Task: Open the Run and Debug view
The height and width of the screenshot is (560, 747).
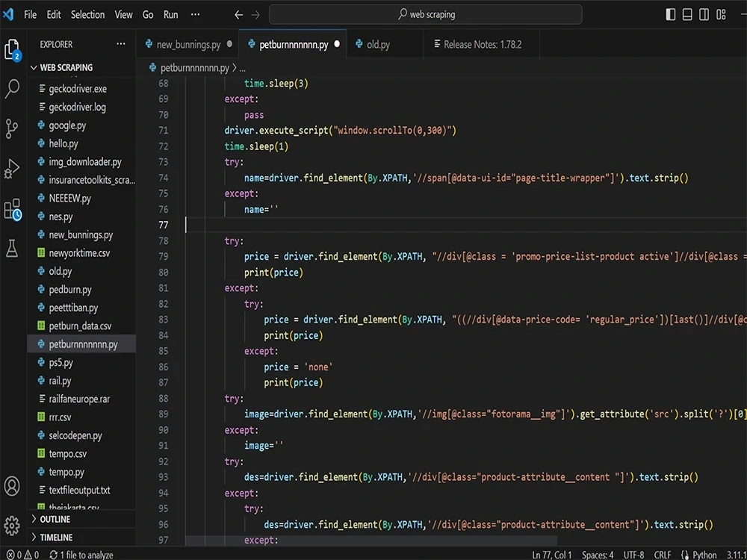Action: [x=12, y=169]
